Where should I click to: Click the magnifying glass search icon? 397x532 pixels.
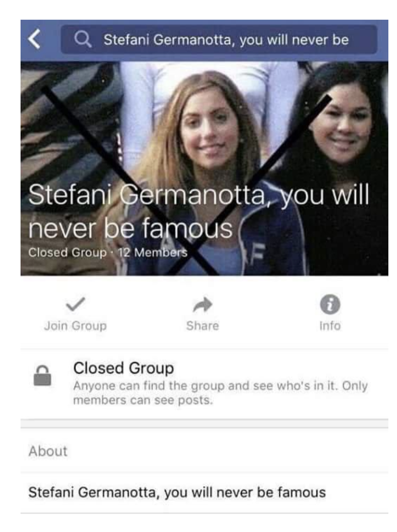(83, 39)
